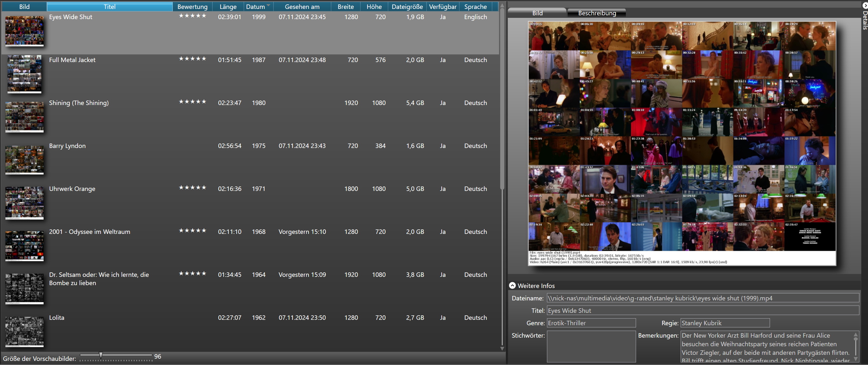Collapse the Weitere Infos section

coord(512,285)
